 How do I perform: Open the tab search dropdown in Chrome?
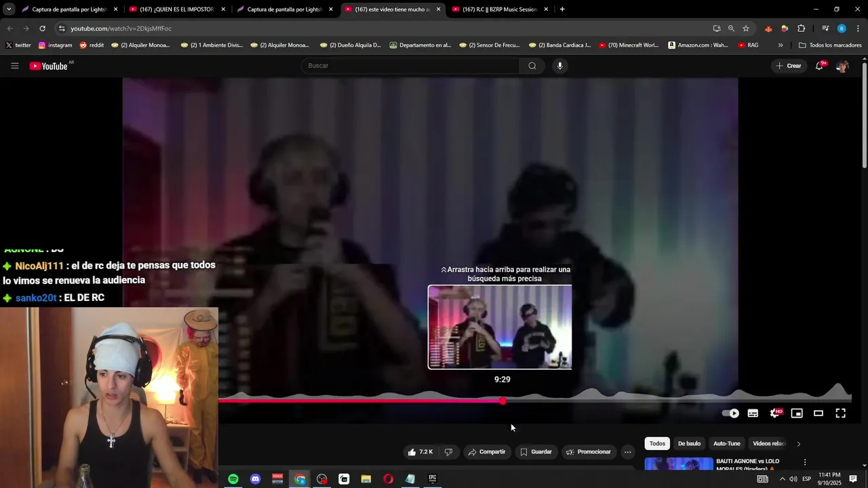pyautogui.click(x=9, y=9)
